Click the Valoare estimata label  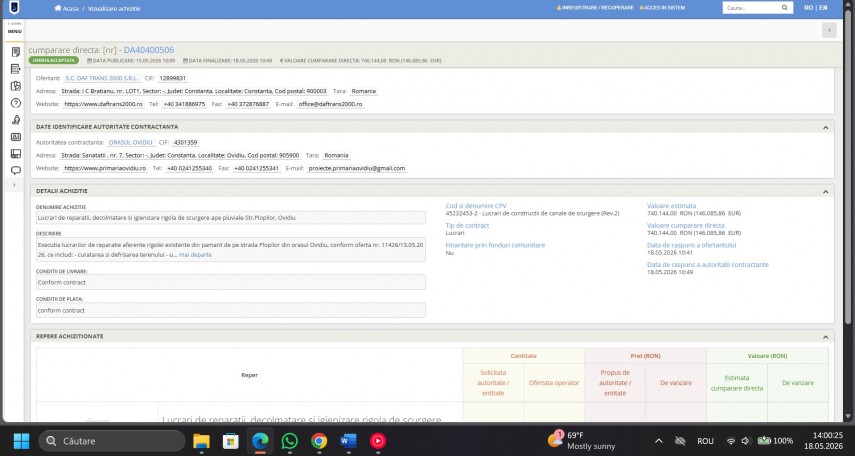tap(671, 206)
